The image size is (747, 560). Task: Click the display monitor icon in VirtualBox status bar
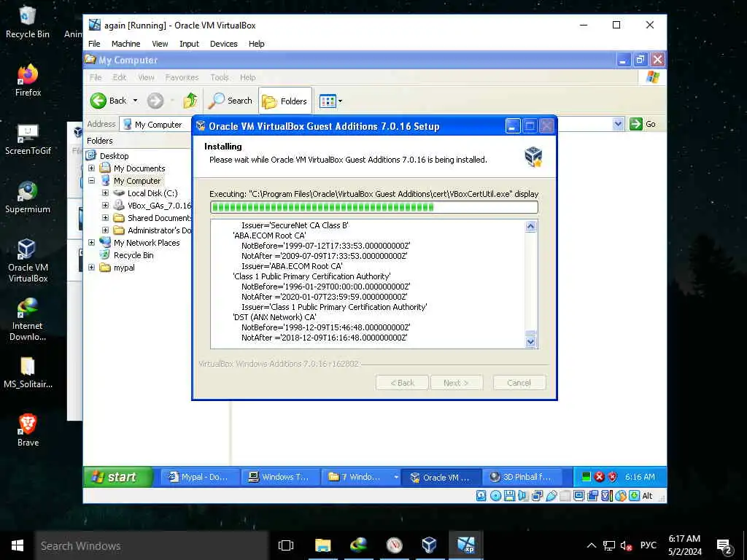(578, 496)
